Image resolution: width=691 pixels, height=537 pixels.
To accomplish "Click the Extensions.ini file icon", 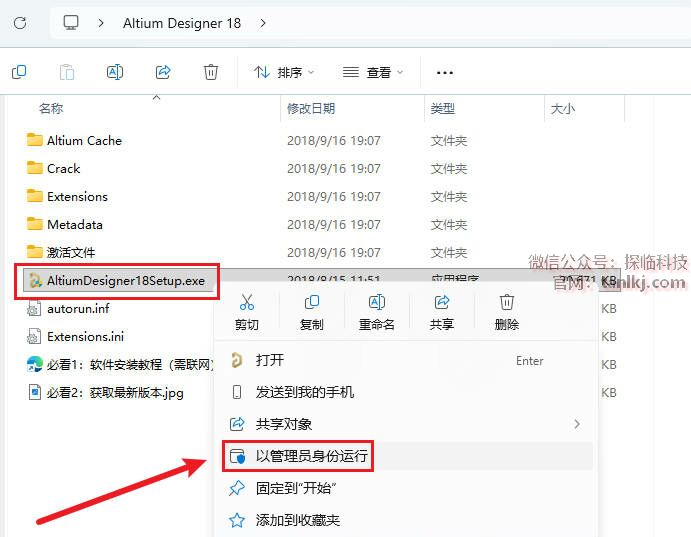I will 34,337.
